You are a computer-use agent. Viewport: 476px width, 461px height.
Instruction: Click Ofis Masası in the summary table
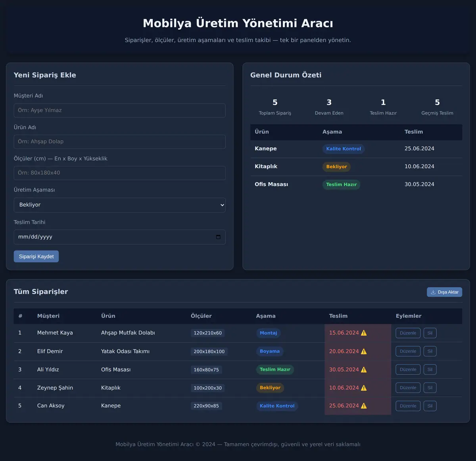point(271,184)
